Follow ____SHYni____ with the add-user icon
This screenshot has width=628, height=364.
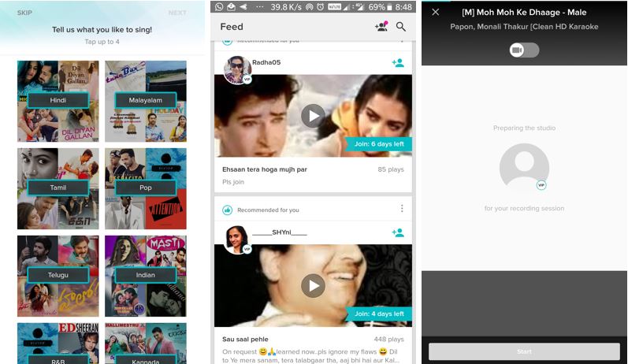point(398,232)
